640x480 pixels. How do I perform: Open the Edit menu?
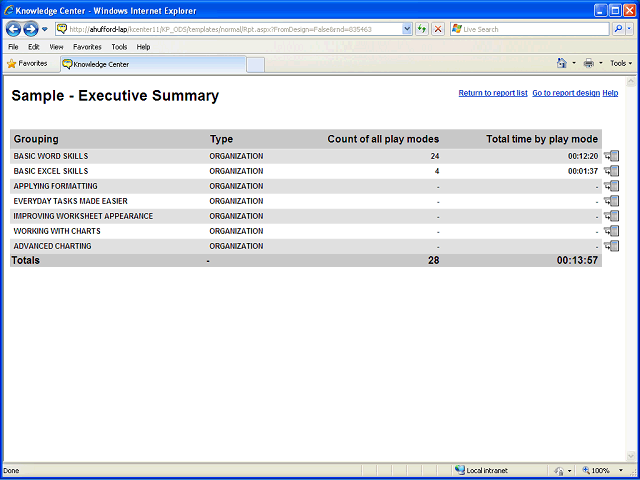click(33, 47)
